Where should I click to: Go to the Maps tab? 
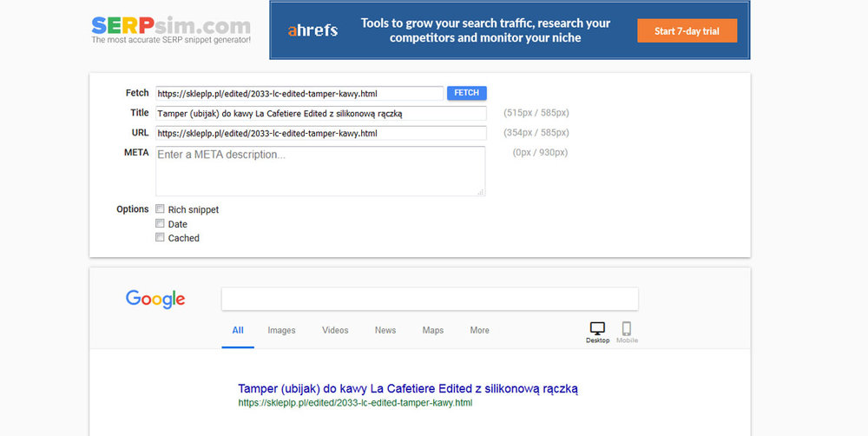coord(433,330)
